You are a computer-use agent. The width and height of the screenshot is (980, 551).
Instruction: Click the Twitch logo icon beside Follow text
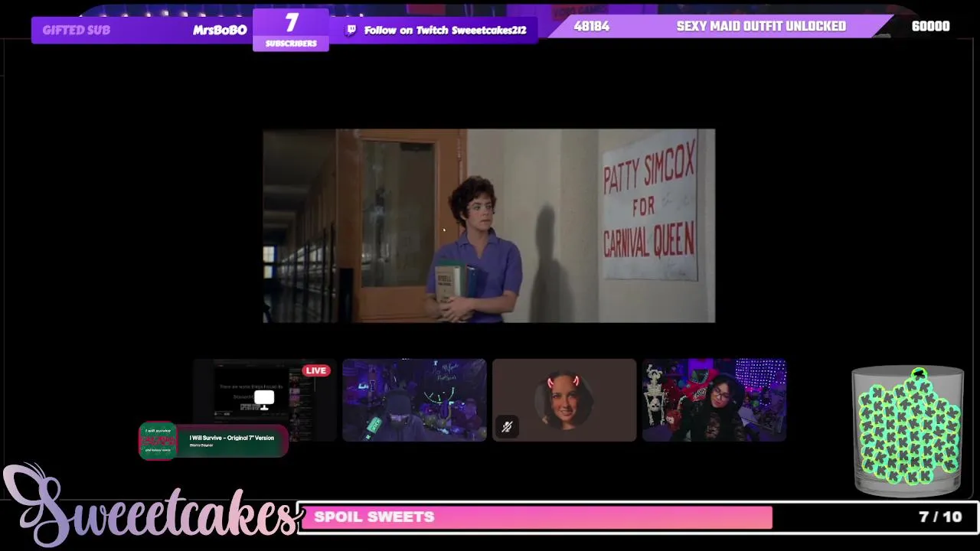pyautogui.click(x=351, y=31)
